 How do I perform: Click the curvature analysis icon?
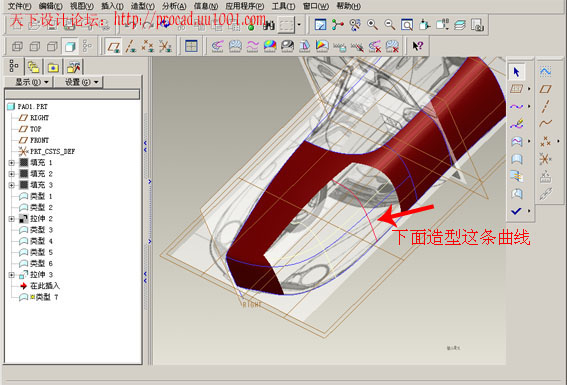[x=217, y=46]
